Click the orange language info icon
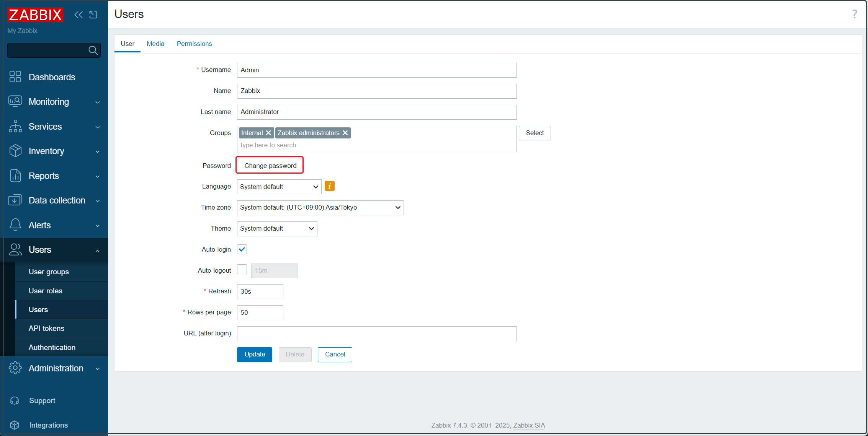 tap(329, 186)
